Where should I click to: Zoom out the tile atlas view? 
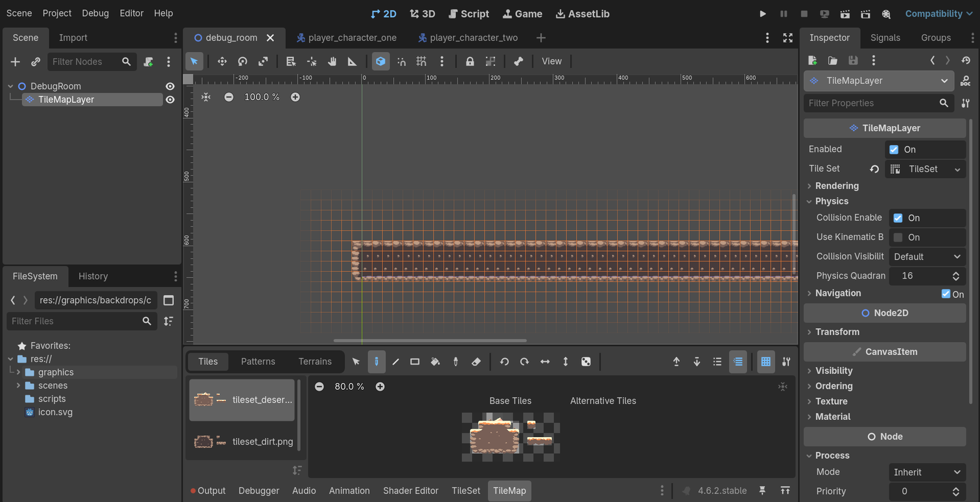click(x=319, y=387)
